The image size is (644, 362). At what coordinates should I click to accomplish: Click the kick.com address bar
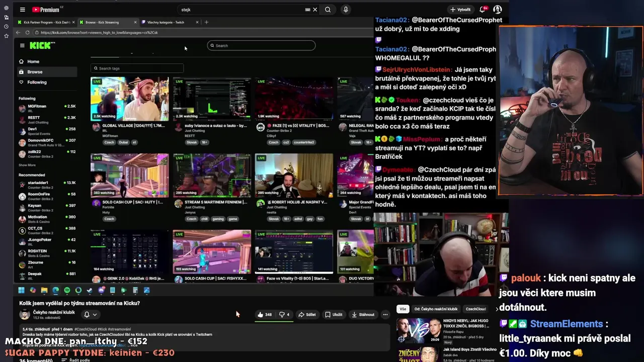[201, 32]
